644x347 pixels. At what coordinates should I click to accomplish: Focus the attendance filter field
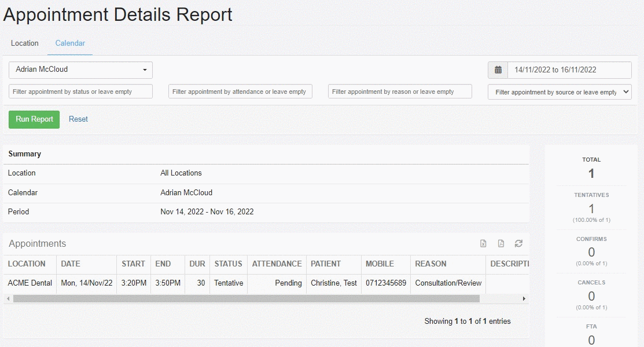point(240,92)
